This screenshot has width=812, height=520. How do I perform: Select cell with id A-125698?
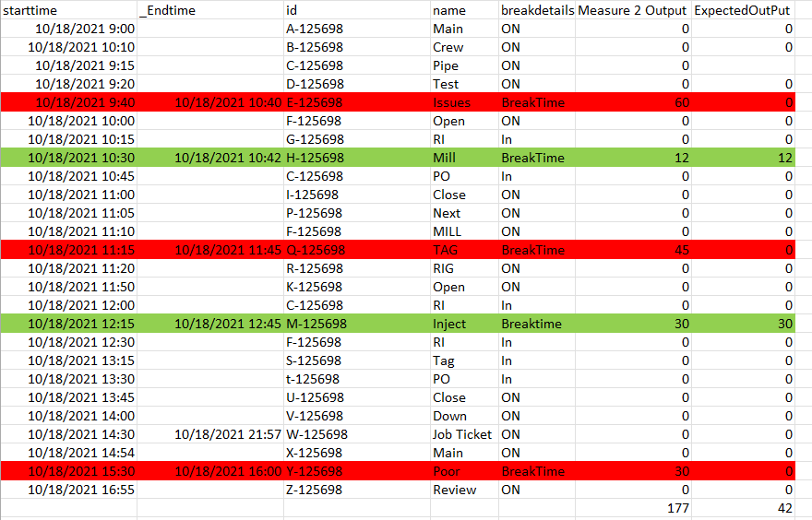[x=357, y=29]
